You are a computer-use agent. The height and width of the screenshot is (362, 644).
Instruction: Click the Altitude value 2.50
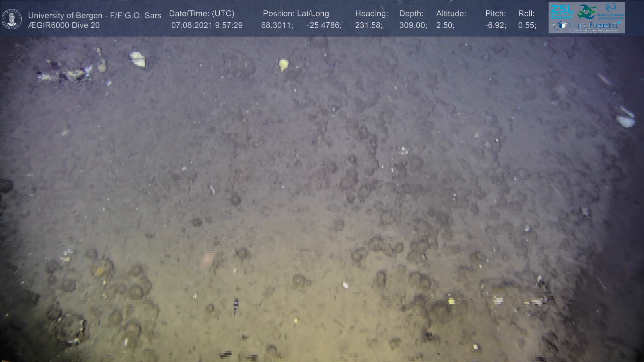click(445, 25)
